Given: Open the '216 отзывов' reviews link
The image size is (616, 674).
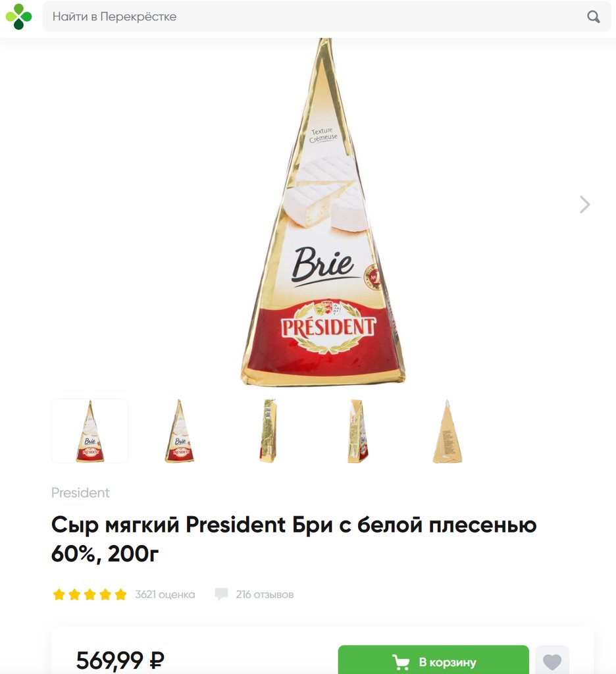Looking at the screenshot, I should click(x=265, y=594).
